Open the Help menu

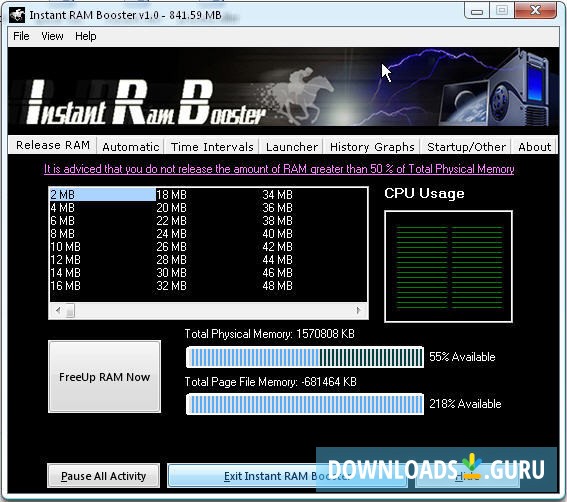[86, 36]
